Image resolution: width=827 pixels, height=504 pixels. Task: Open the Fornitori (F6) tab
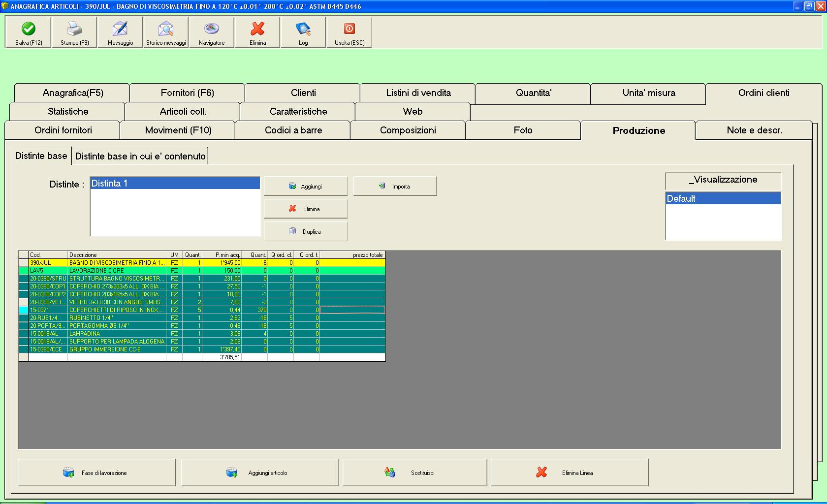(187, 93)
